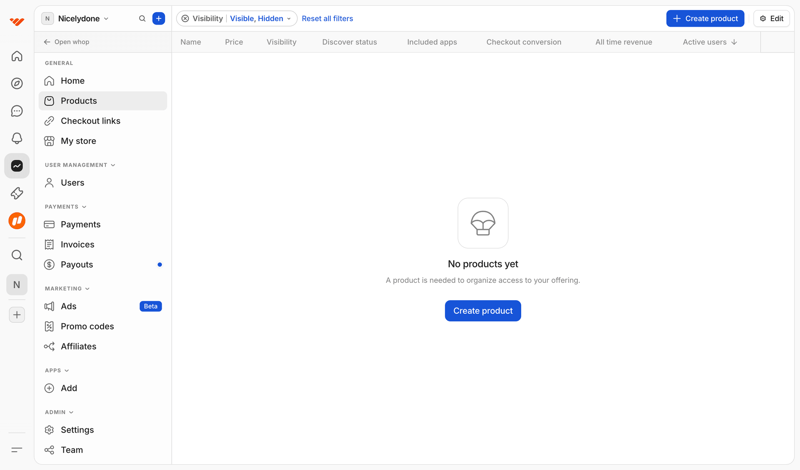Click the plus icon in left rail
This screenshot has height=470, width=800.
pyautogui.click(x=17, y=315)
